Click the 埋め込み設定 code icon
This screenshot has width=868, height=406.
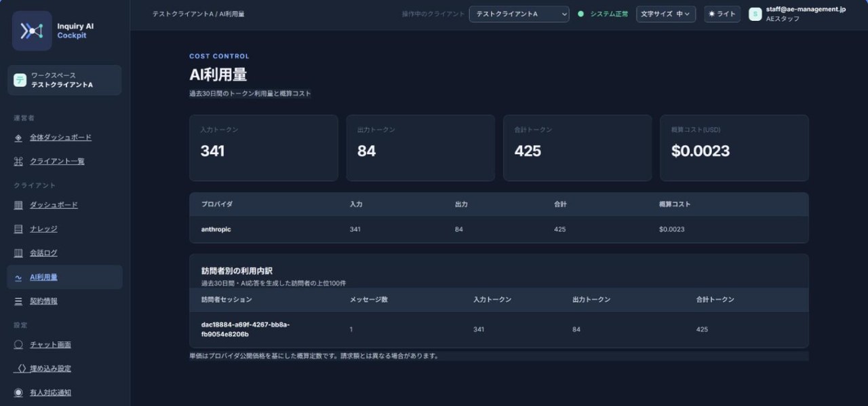click(x=20, y=369)
